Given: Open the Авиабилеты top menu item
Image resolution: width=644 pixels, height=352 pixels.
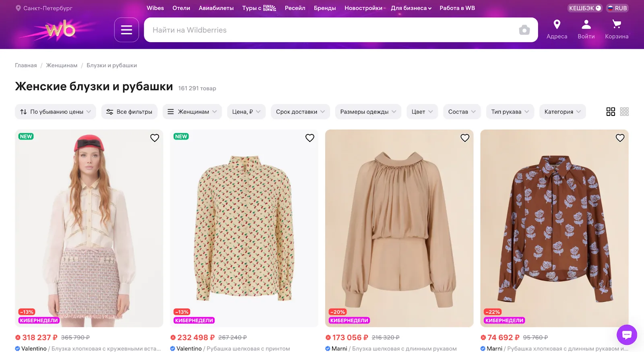Looking at the screenshot, I should (x=216, y=8).
